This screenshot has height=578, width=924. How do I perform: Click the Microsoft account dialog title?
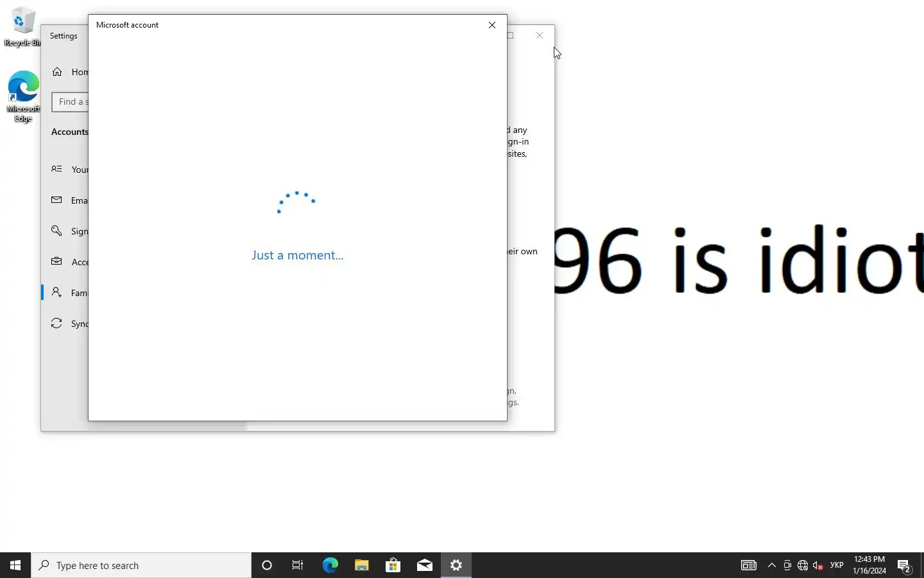127,25
